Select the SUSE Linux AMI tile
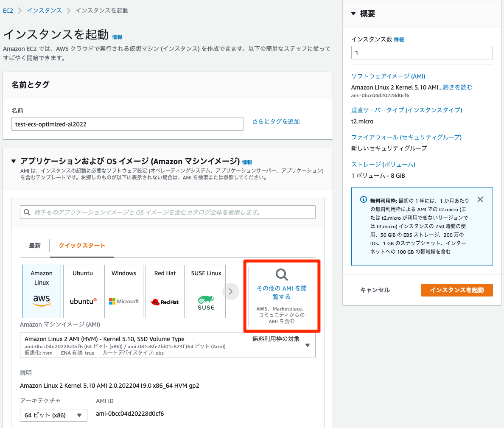The width and height of the screenshot is (504, 428). (206, 291)
